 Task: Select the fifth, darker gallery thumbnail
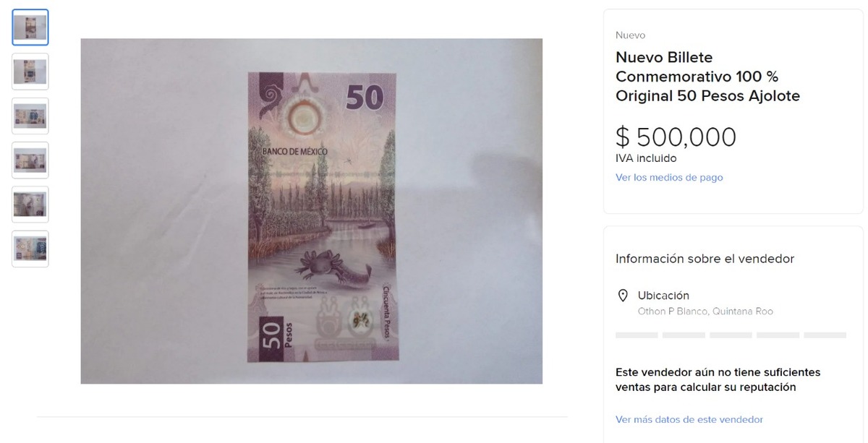pos(30,205)
